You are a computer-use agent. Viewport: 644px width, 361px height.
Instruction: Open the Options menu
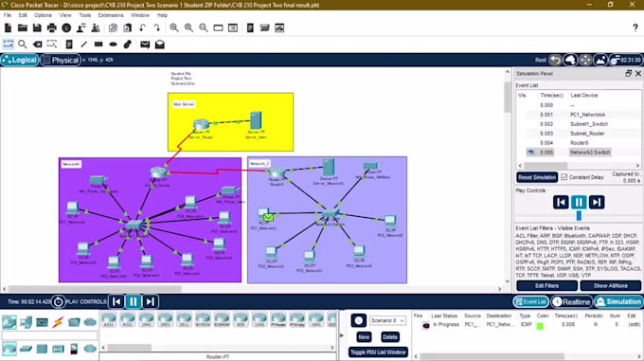43,15
